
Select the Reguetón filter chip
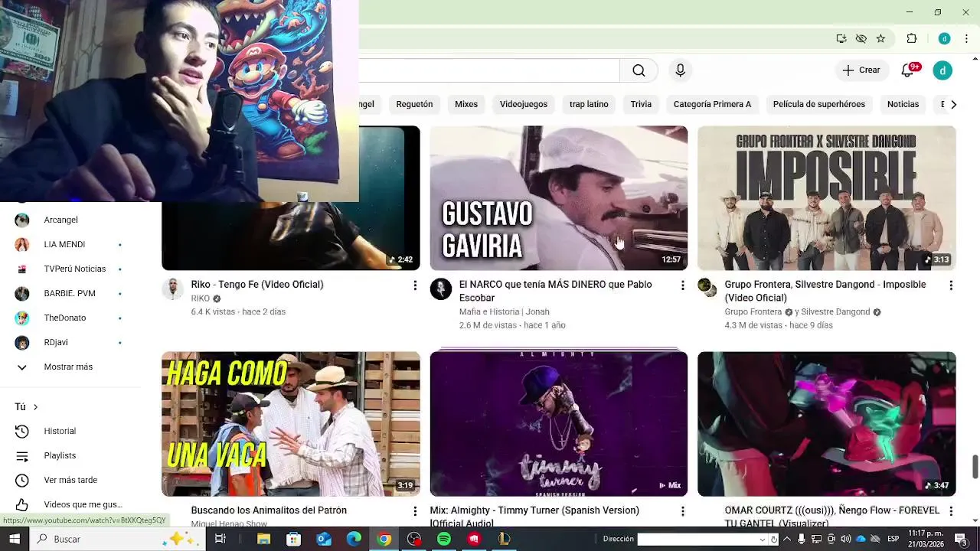414,104
